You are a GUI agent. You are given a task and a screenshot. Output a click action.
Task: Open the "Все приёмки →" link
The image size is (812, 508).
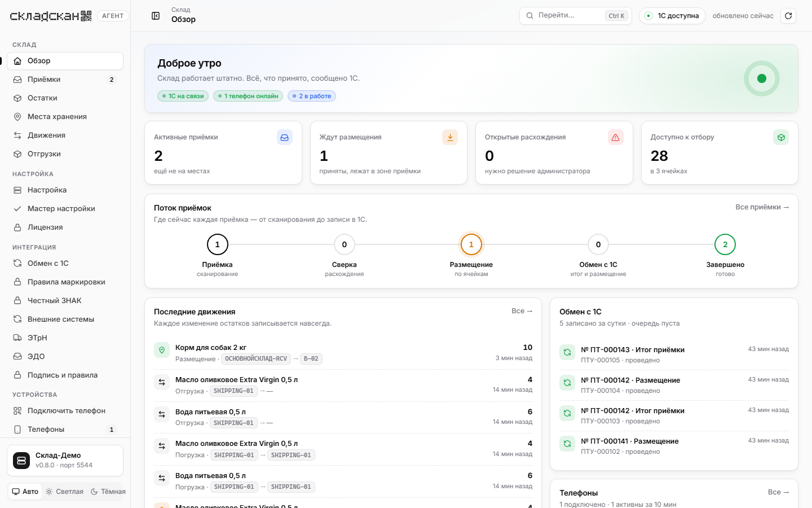pos(762,207)
